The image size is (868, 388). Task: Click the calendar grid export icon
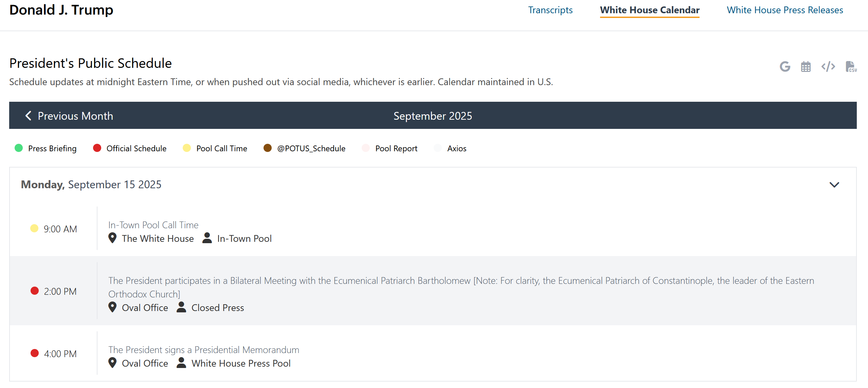click(x=806, y=66)
